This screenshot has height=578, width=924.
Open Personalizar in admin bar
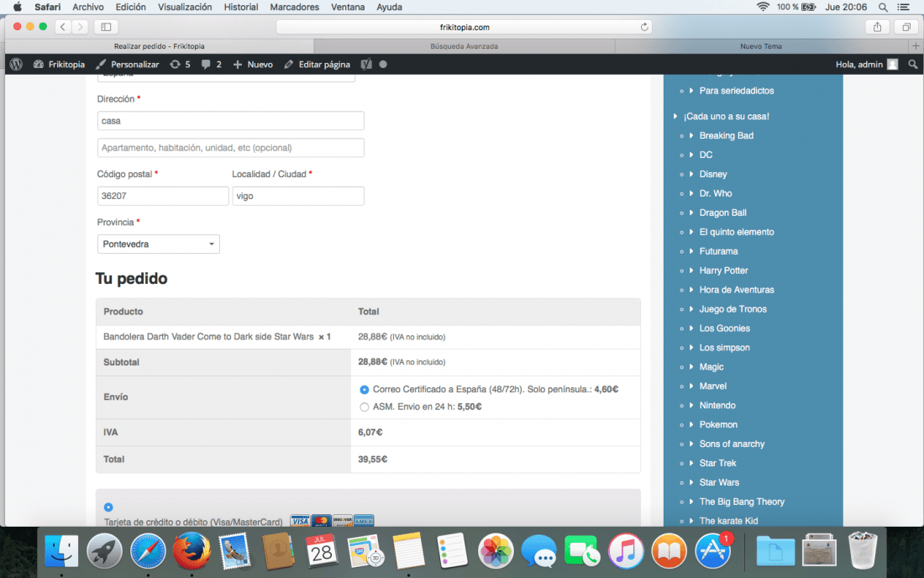(128, 64)
